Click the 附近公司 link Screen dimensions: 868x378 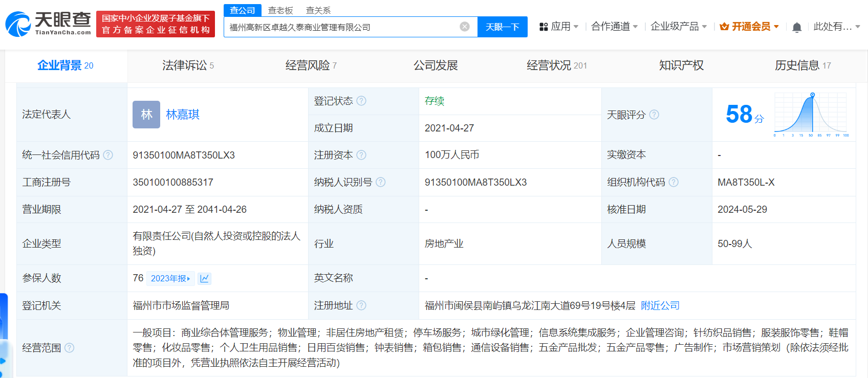coord(660,305)
